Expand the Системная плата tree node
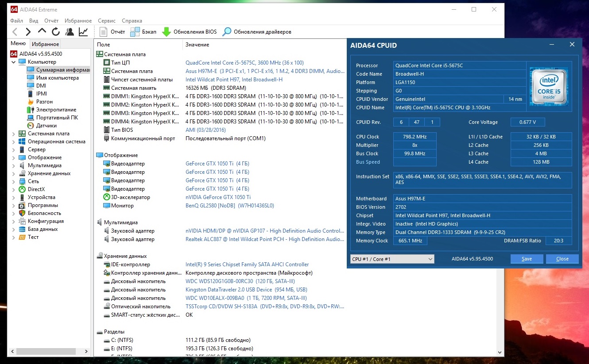The image size is (589, 364). (x=13, y=134)
